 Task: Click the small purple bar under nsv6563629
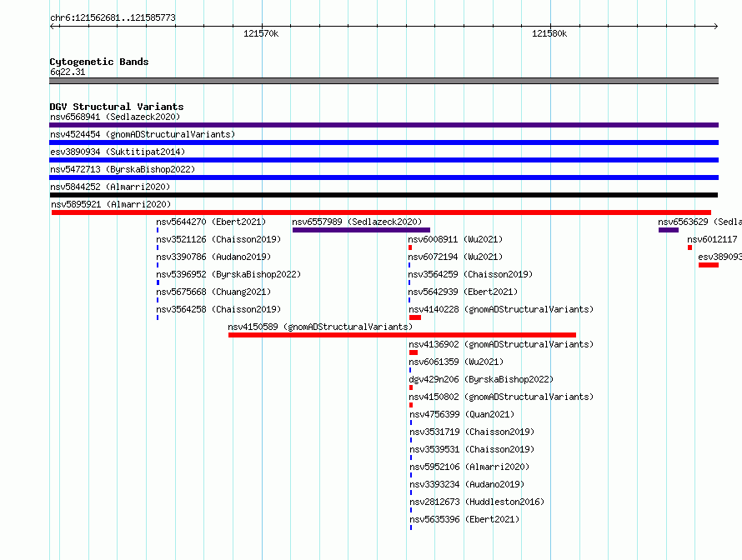point(668,230)
